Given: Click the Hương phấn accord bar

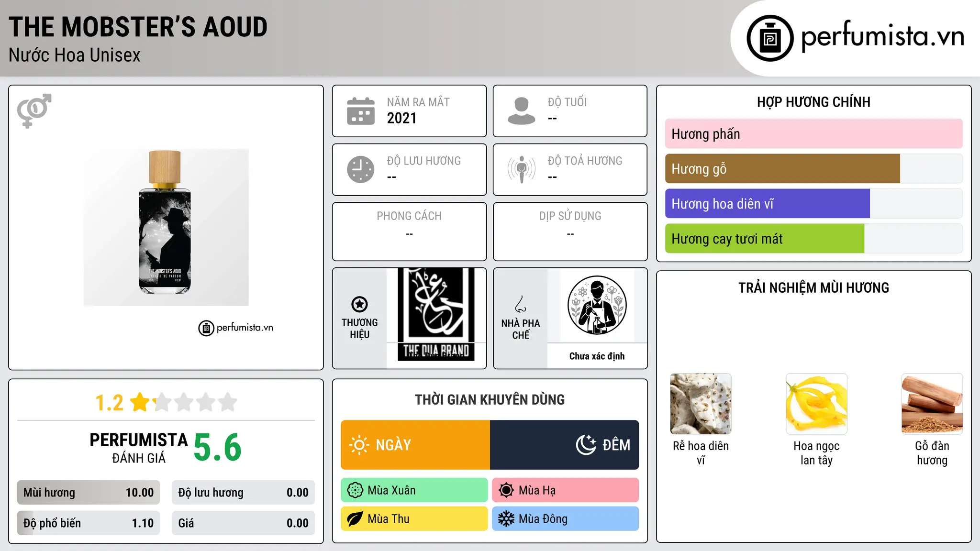Looking at the screenshot, I should (814, 134).
